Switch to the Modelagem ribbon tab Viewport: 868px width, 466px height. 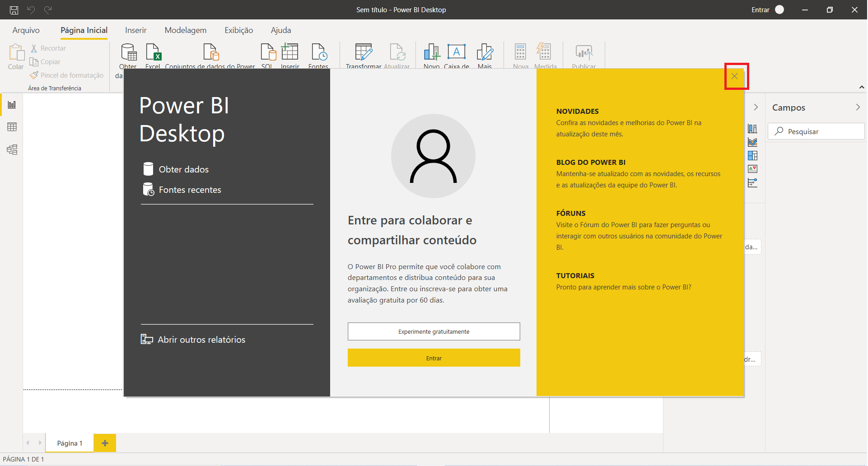186,30
